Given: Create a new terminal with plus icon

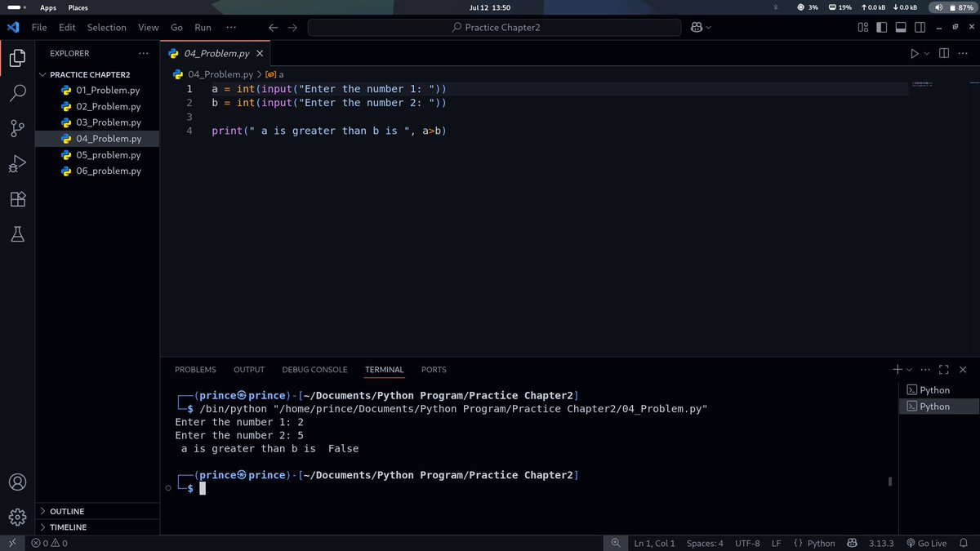Looking at the screenshot, I should 898,370.
